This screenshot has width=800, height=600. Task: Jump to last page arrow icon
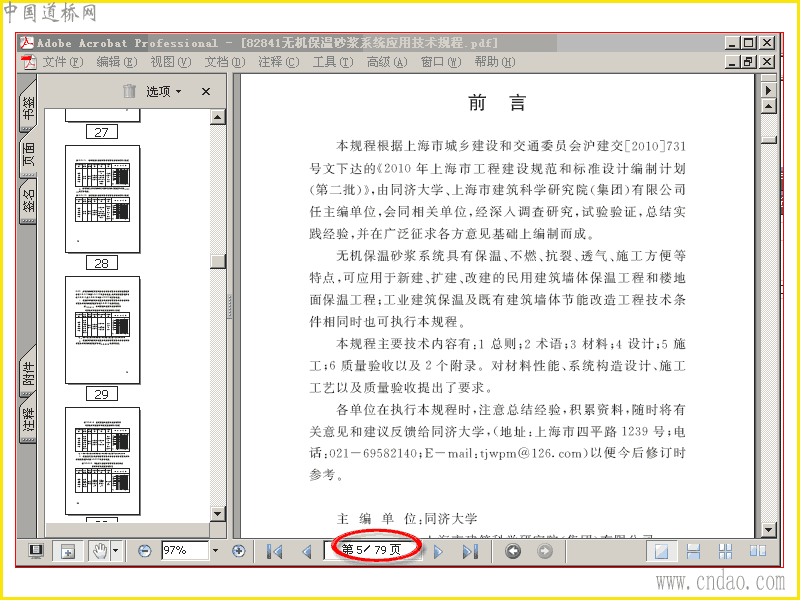[x=470, y=552]
